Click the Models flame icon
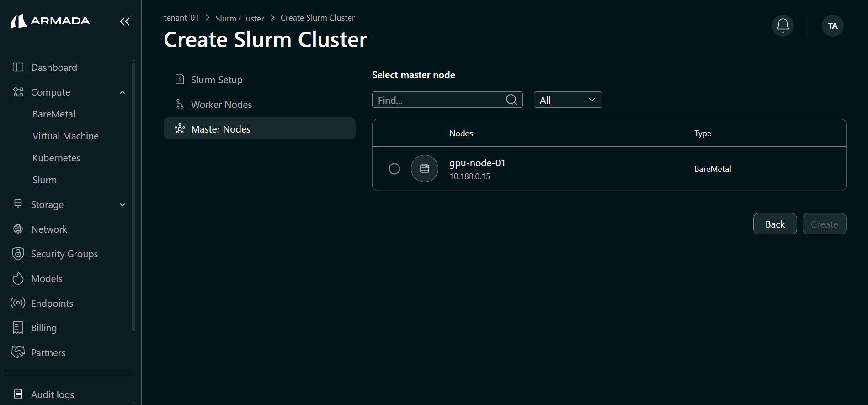The width and height of the screenshot is (868, 405). (18, 278)
